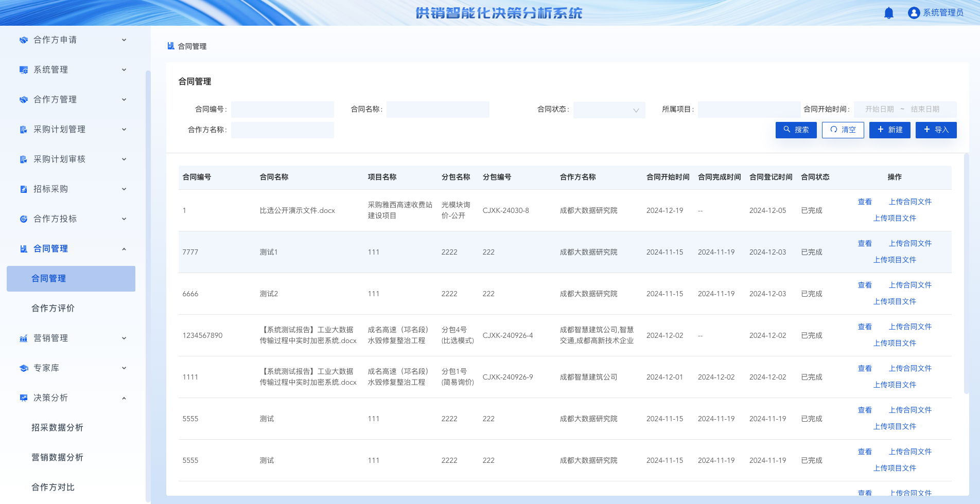
Task: Click the 合同编号 input field
Action: [x=282, y=110]
